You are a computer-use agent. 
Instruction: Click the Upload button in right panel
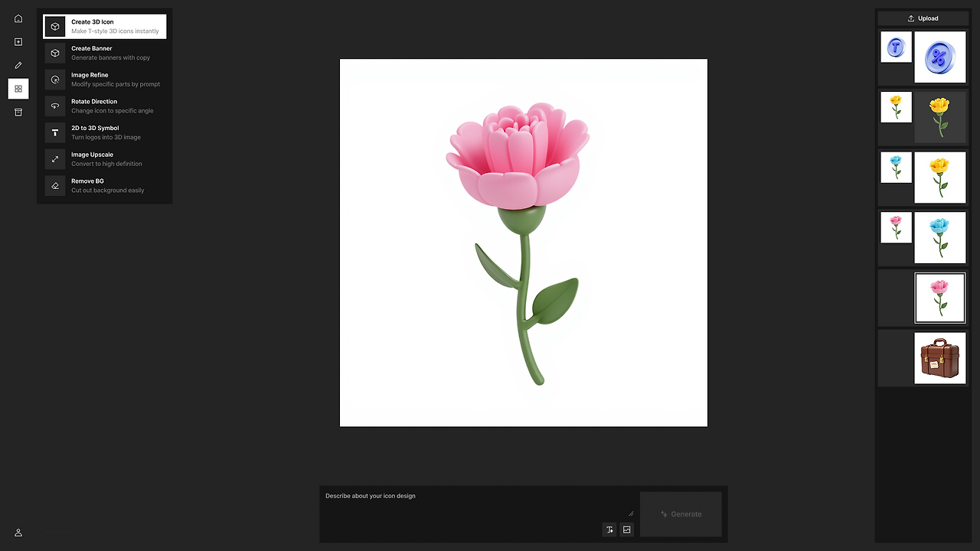pyautogui.click(x=923, y=18)
